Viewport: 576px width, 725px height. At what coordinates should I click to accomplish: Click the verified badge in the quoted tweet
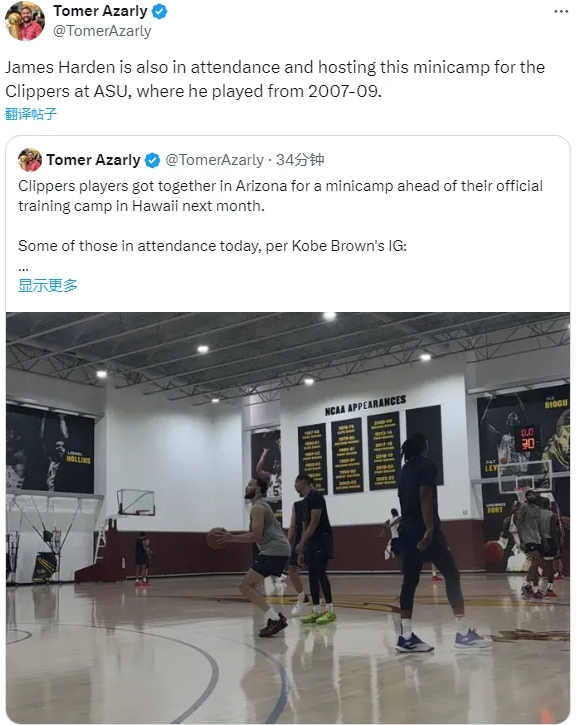point(153,160)
